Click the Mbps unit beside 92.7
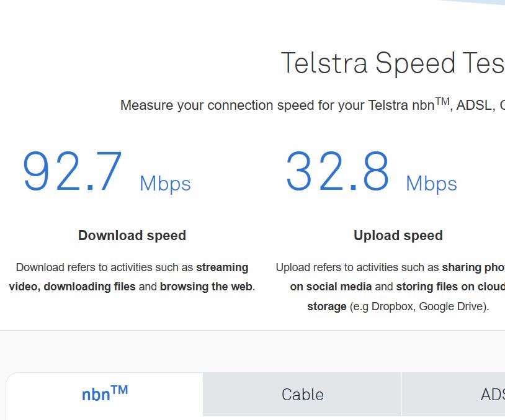 165,184
